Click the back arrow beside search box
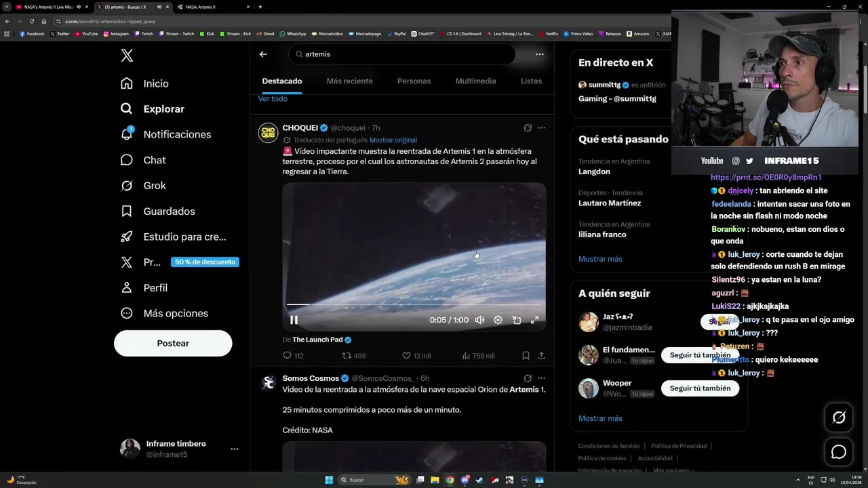The image size is (868, 488). (263, 54)
